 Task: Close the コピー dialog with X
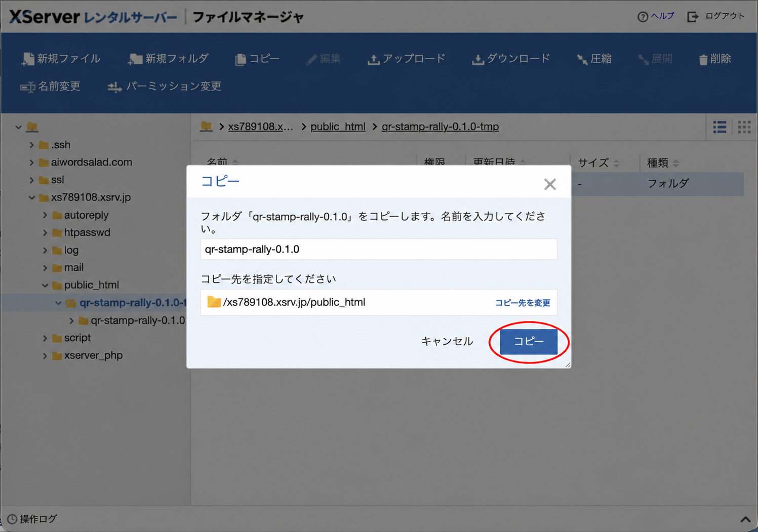(x=550, y=184)
